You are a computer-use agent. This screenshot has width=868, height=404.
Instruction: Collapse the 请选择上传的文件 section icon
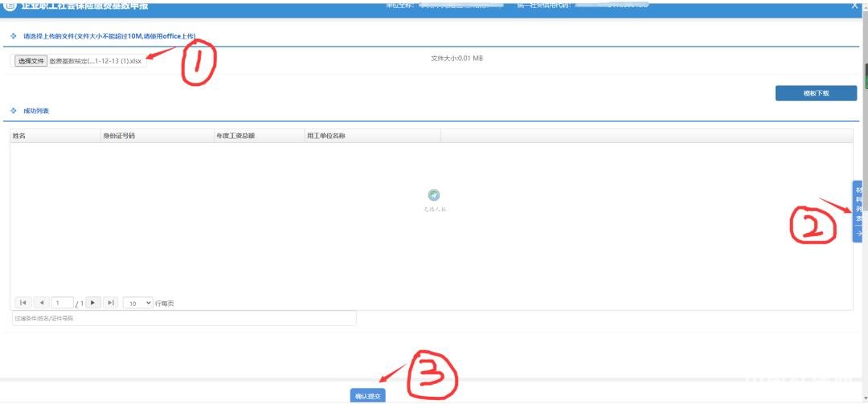tap(14, 36)
